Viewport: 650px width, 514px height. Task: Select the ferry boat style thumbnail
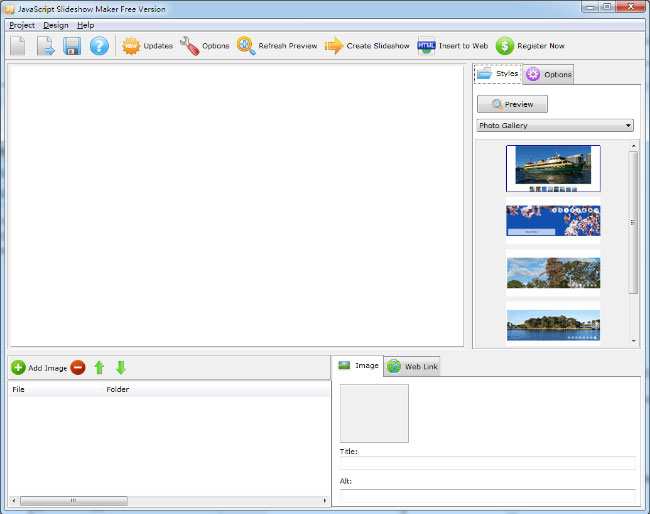pyautogui.click(x=553, y=168)
